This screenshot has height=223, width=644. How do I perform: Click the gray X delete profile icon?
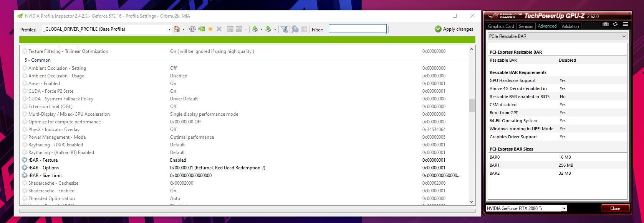pyautogui.click(x=219, y=29)
